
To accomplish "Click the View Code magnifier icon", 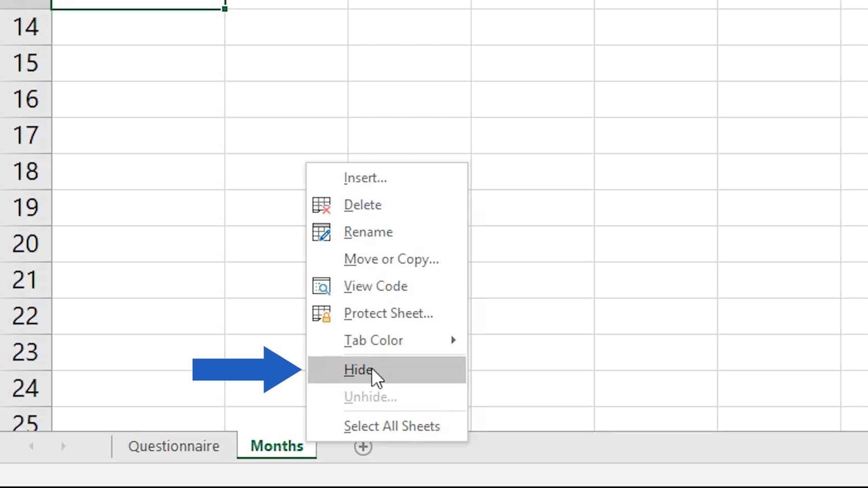I will (x=321, y=286).
